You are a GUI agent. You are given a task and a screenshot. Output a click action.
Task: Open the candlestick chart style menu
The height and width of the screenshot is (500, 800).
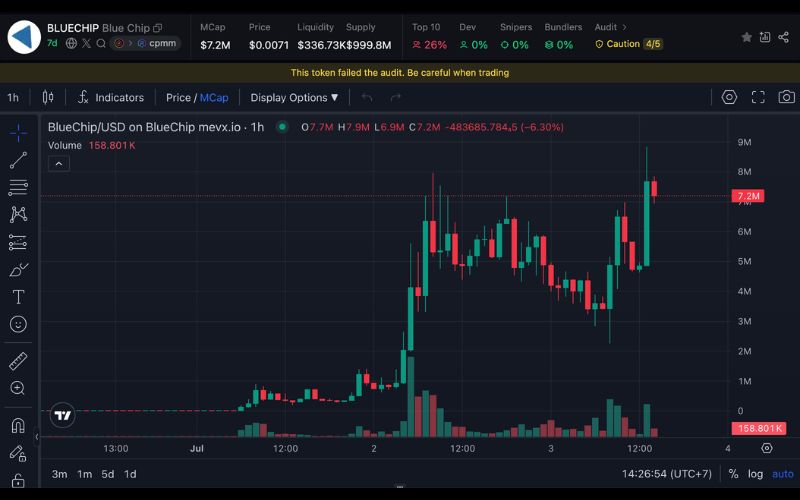pos(48,97)
